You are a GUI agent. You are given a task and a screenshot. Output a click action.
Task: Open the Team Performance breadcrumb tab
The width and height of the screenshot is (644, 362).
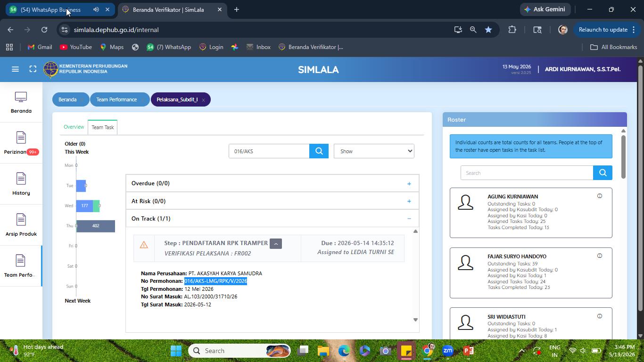click(x=116, y=99)
